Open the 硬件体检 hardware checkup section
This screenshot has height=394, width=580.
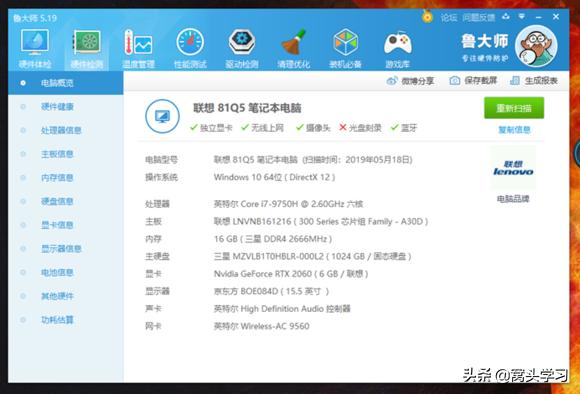35,48
